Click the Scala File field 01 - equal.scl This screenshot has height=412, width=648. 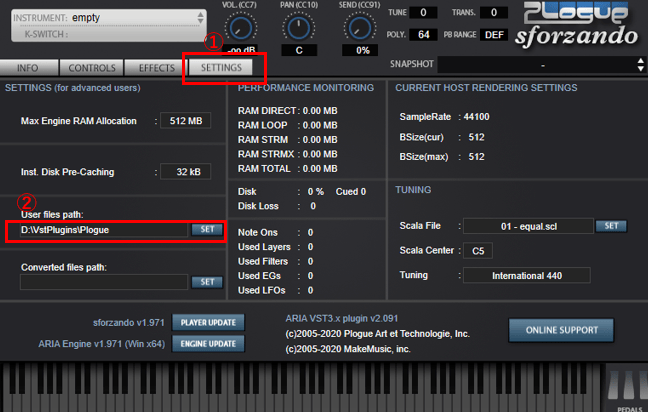pyautogui.click(x=529, y=226)
